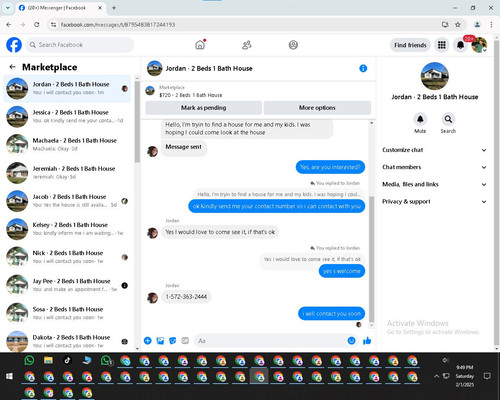500x400 pixels.
Task: Send a thumbs up like
Action: click(x=367, y=341)
